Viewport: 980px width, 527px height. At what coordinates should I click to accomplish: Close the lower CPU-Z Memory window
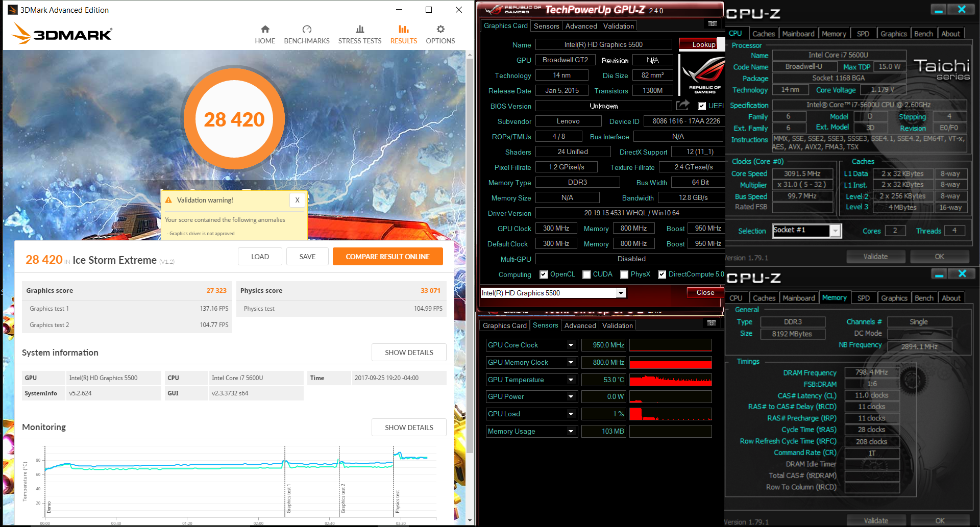coord(962,274)
